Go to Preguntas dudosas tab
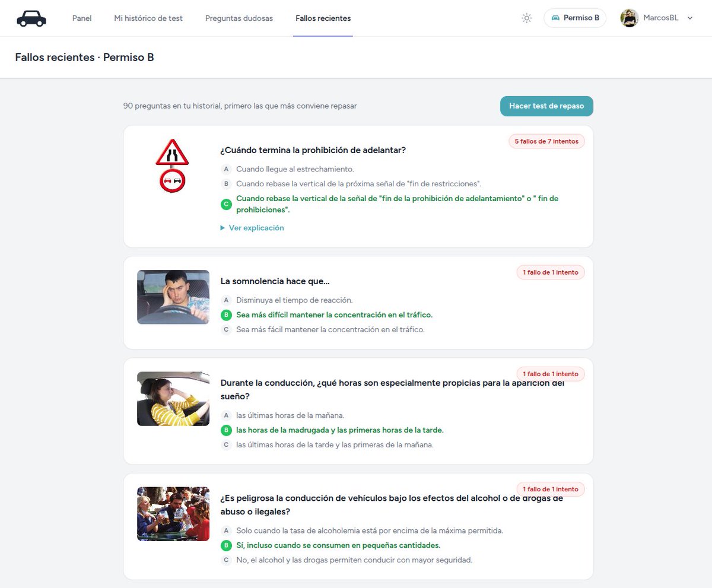The height and width of the screenshot is (588, 712). click(239, 18)
